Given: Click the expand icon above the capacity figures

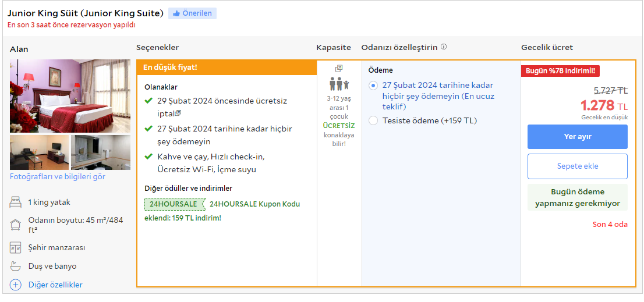Looking at the screenshot, I should pyautogui.click(x=339, y=69).
